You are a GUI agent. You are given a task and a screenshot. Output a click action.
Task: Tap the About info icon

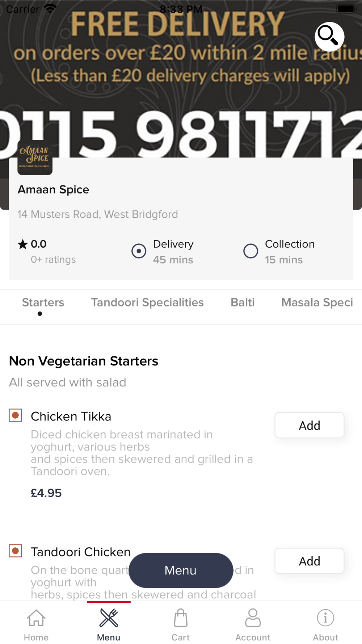point(325,618)
